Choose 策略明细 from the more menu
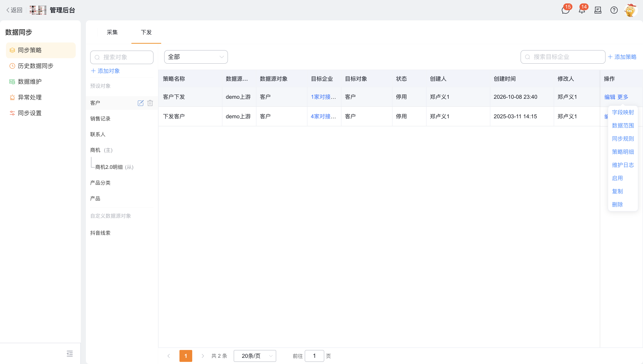Screen dimensions: 643x364 [623, 152]
